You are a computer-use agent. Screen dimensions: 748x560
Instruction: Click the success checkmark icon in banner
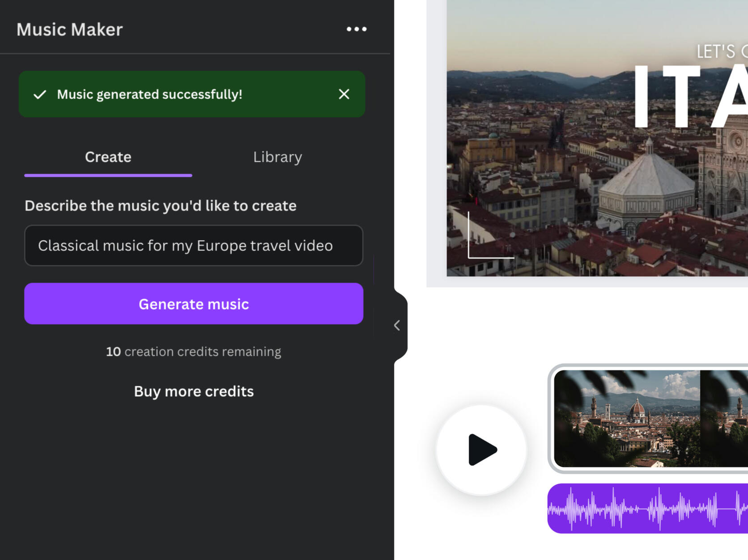[x=40, y=94]
